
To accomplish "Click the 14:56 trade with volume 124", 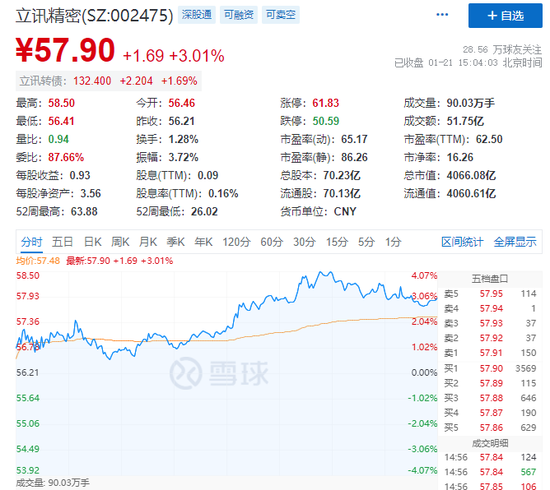I will pyautogui.click(x=490, y=457).
